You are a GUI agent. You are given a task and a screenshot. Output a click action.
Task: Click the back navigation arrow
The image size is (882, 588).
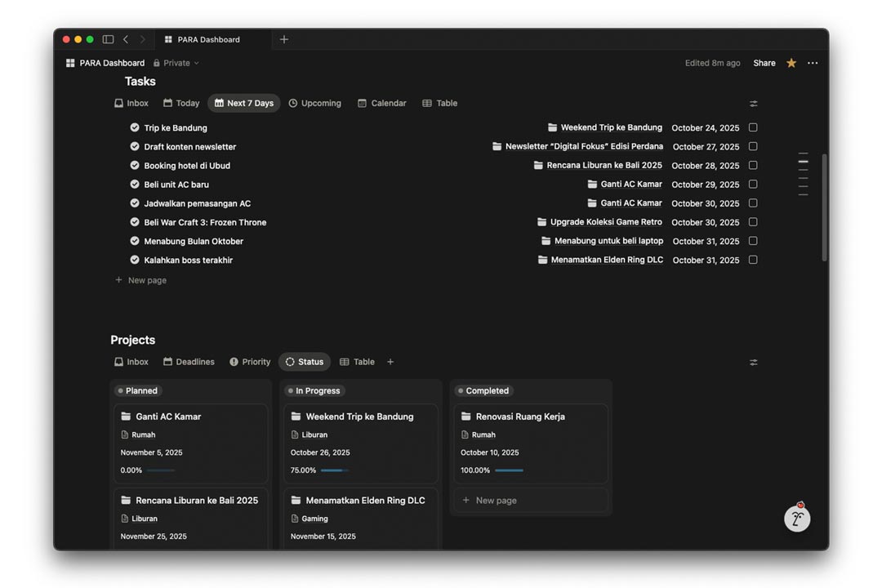point(126,39)
